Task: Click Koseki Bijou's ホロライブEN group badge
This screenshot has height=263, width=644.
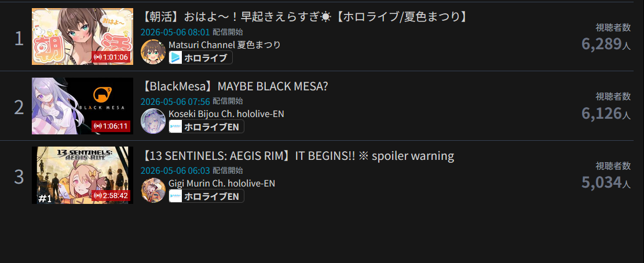Action: [207, 127]
